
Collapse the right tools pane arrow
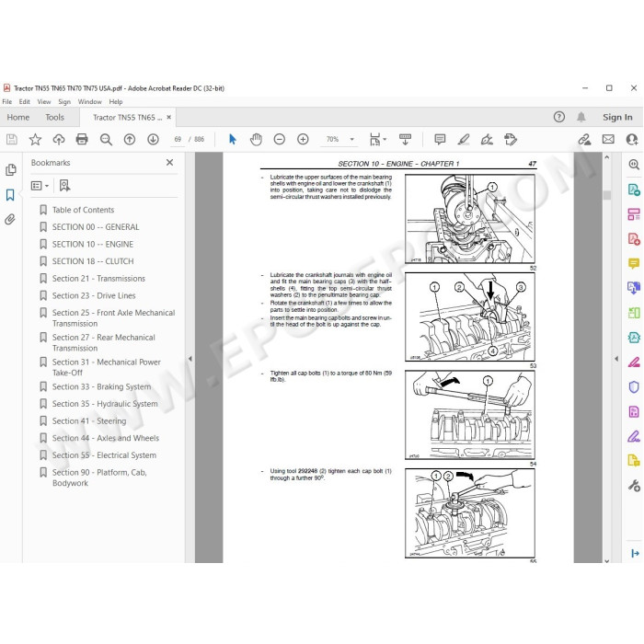click(x=616, y=359)
